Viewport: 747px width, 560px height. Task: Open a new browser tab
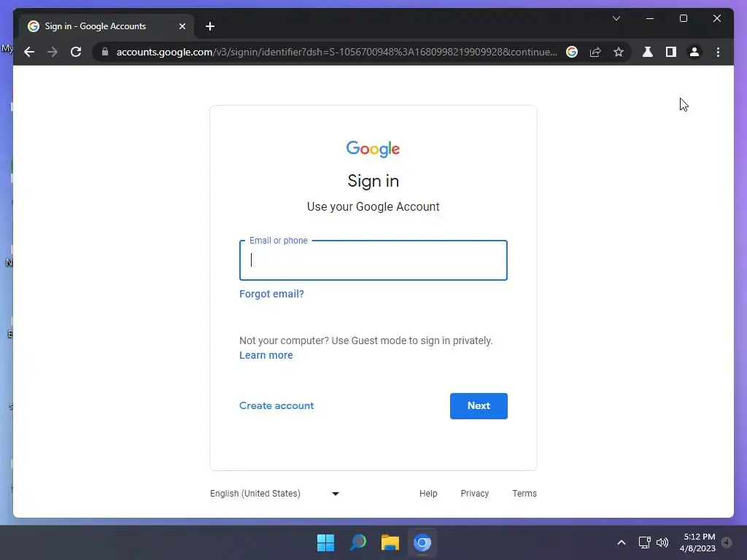point(210,26)
